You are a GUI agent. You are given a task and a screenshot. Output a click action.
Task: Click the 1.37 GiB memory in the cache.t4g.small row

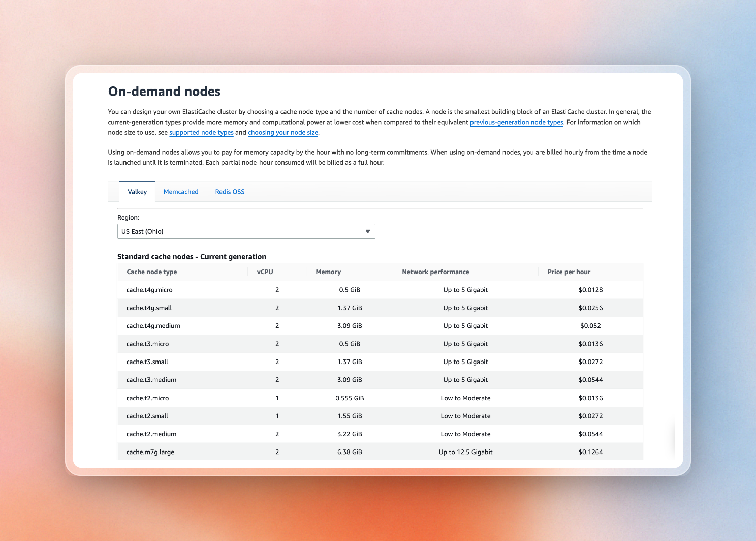pos(350,308)
